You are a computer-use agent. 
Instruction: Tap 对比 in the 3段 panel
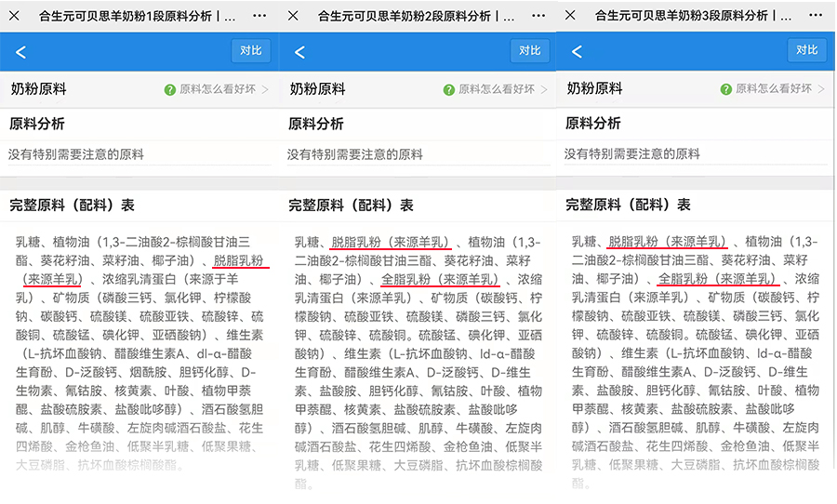806,50
